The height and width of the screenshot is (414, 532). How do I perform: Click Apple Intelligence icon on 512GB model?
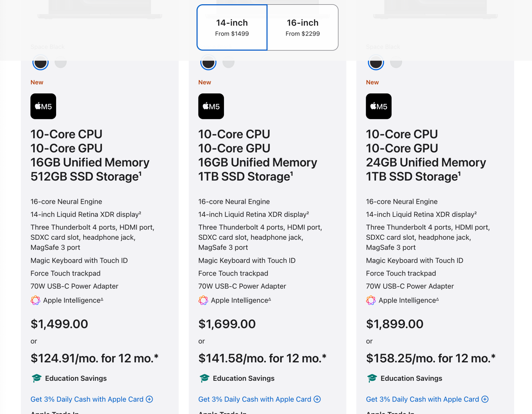coord(35,300)
